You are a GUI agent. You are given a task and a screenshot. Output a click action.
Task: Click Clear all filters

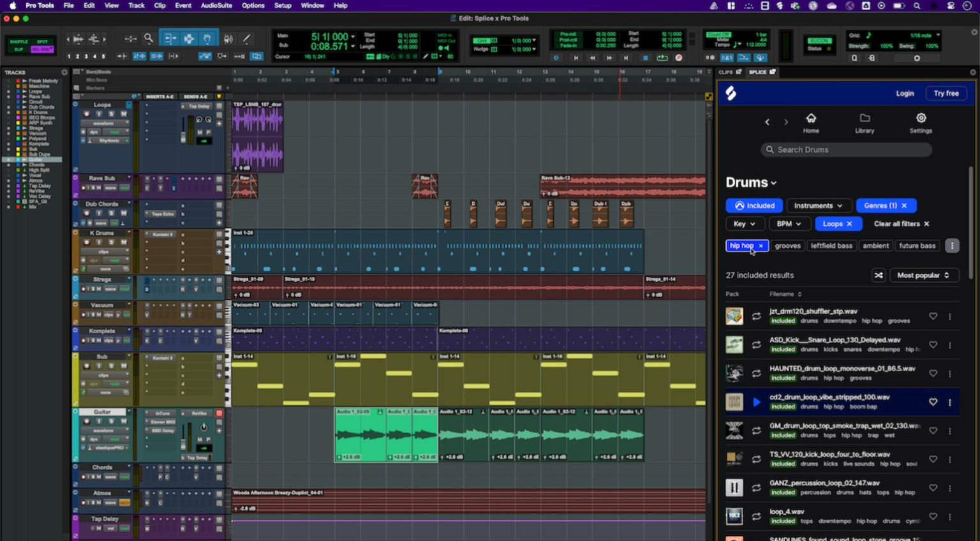coord(896,223)
